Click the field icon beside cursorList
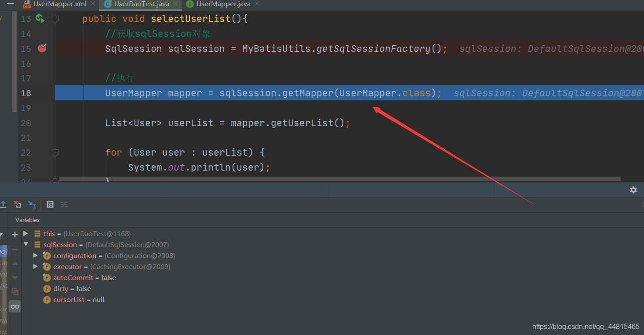644x335 pixels. click(47, 299)
